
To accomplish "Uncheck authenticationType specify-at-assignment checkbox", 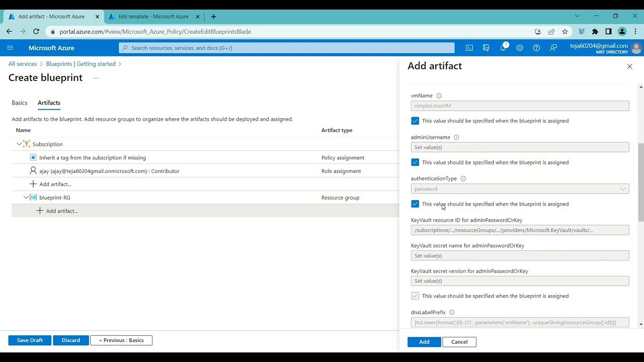I will click(x=415, y=204).
